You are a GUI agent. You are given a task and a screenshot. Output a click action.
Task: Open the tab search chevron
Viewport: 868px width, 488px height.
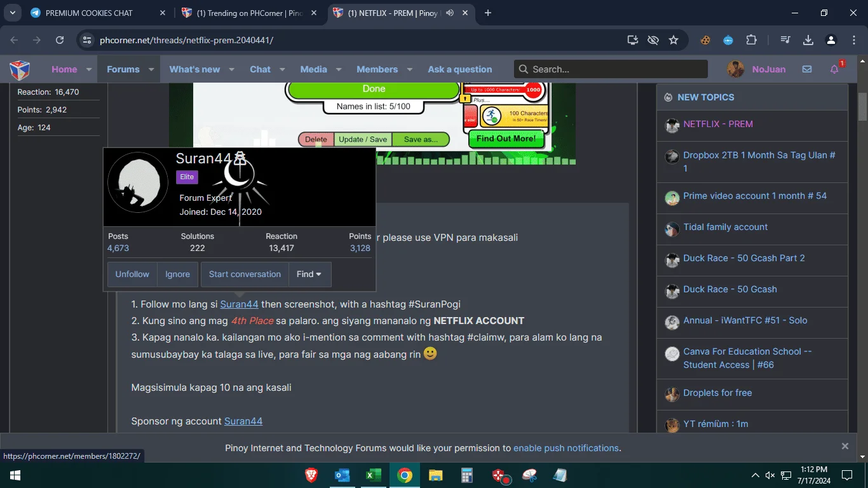pos(13,13)
